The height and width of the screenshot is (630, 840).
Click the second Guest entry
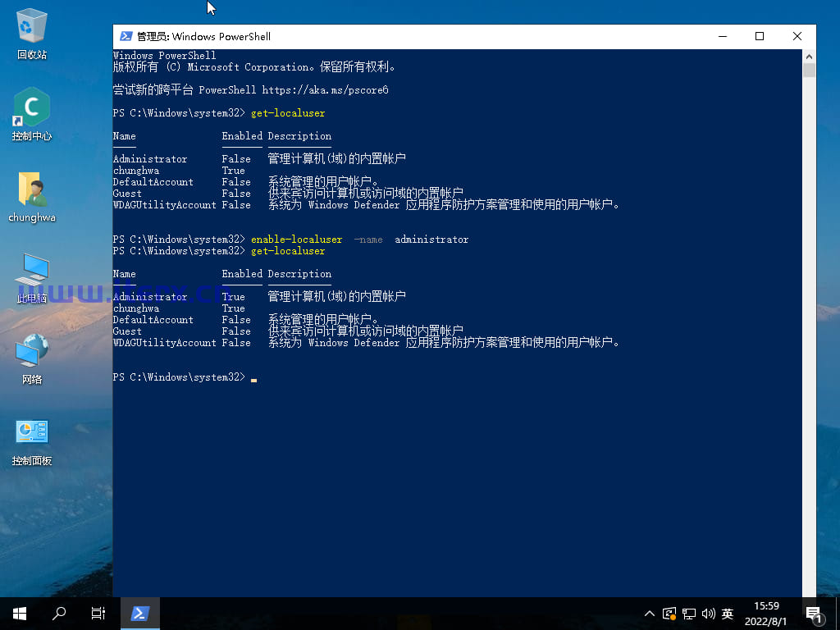[x=127, y=331]
